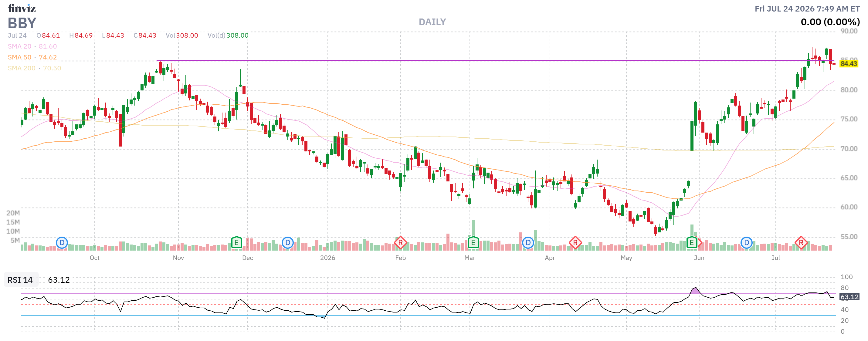Screen dimensions: 868x341
Task: Click the 80.00 price axis label
Action: tap(849, 90)
